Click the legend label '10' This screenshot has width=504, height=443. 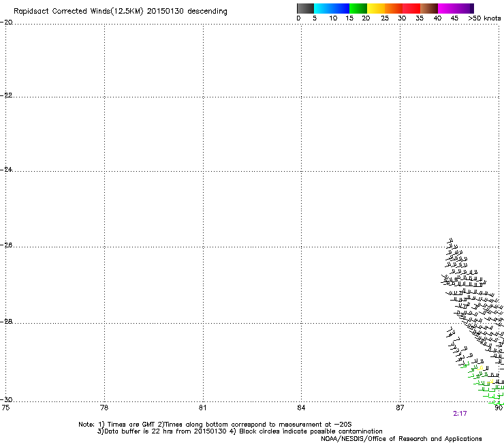333,18
